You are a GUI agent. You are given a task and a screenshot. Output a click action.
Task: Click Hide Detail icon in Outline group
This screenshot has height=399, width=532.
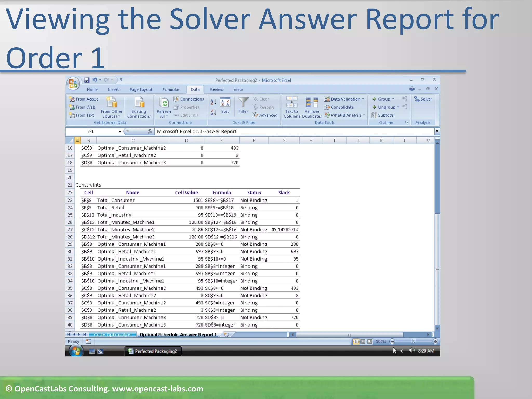coord(404,107)
